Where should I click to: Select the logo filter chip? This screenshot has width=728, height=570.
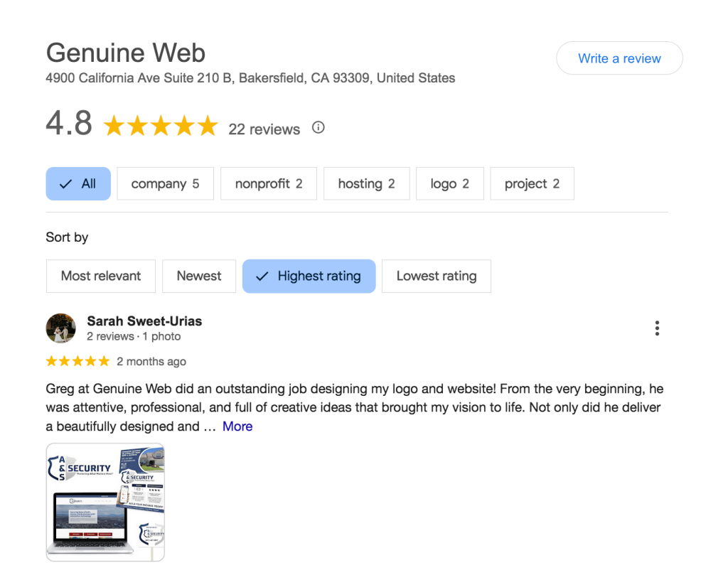449,183
